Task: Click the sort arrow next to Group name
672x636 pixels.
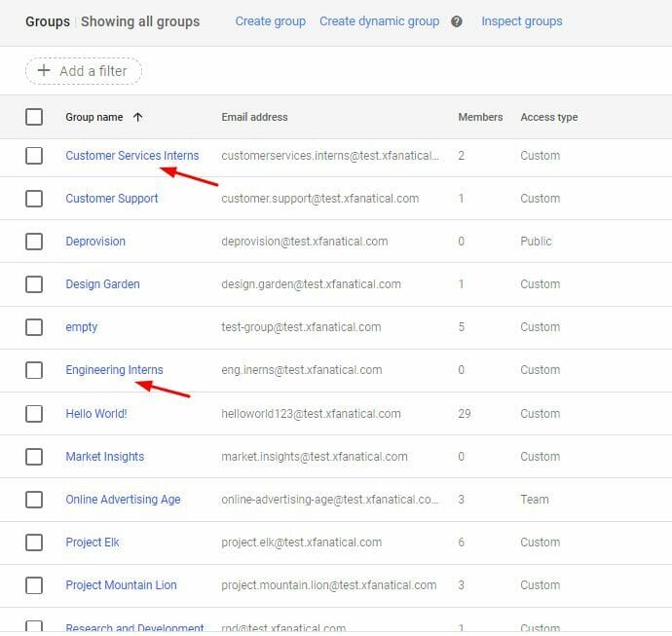Action: 137,117
